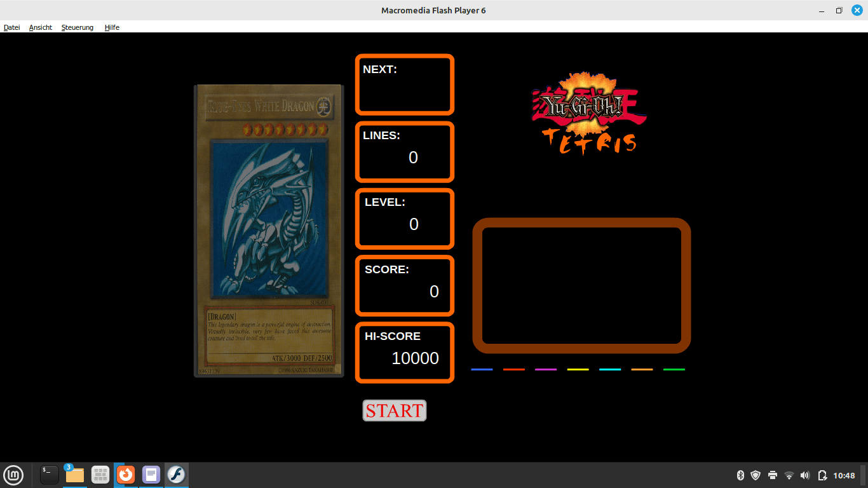Viewport: 868px width, 488px height.
Task: Click the HI-SCORE value 10000
Action: 415,358
